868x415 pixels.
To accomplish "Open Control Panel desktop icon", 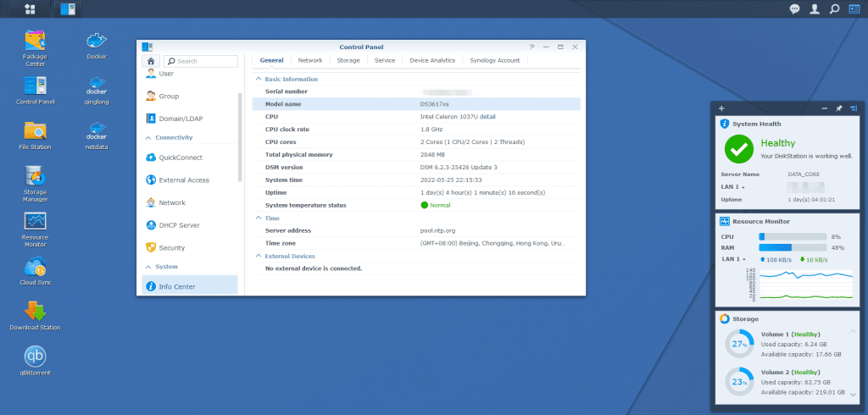I will point(35,90).
